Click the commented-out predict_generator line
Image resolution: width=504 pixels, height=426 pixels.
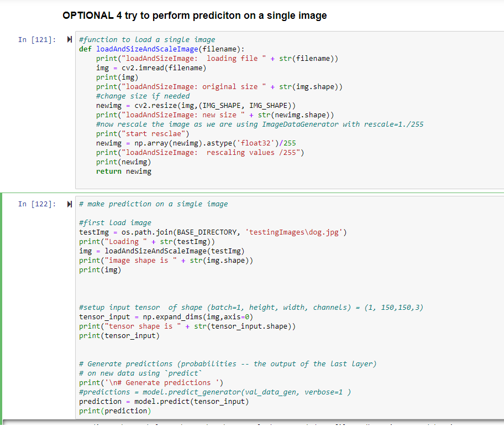[x=216, y=392]
